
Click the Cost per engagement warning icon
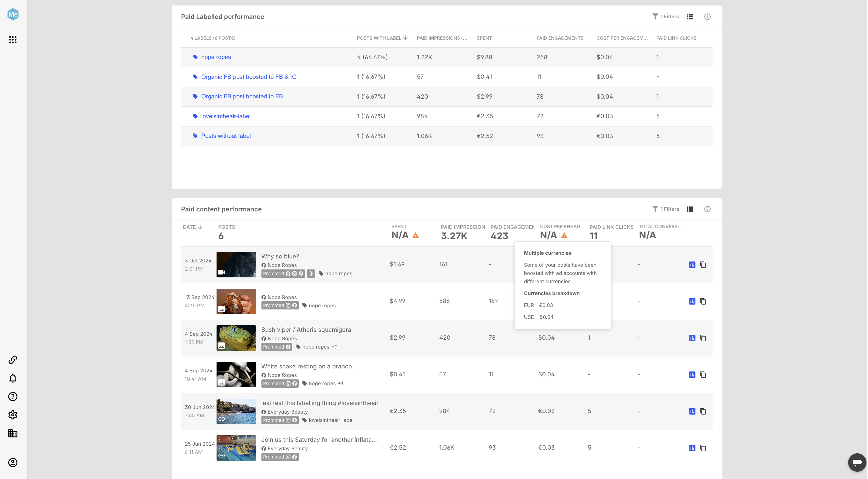(564, 235)
